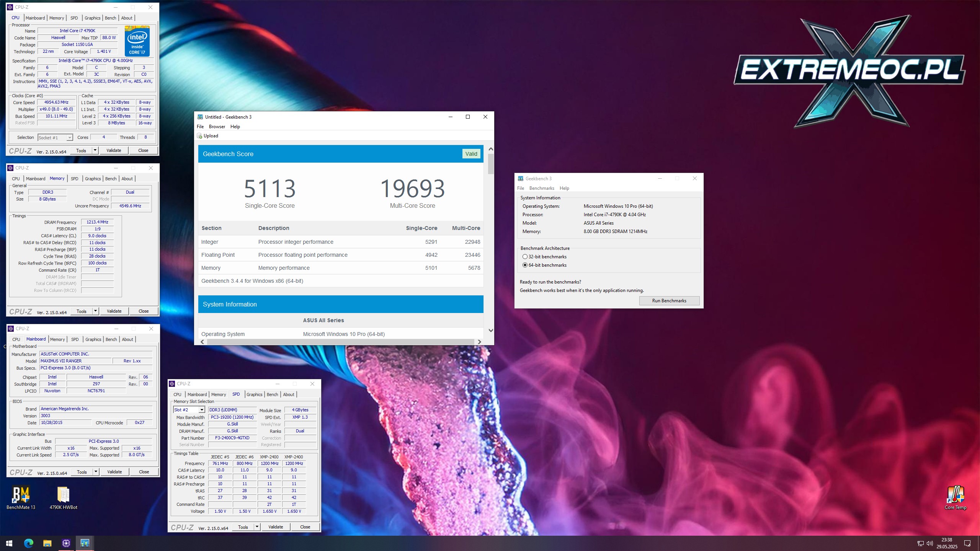Expand Tools arrow in SPD tab window
This screenshot has height=551, width=980.
[x=257, y=527]
